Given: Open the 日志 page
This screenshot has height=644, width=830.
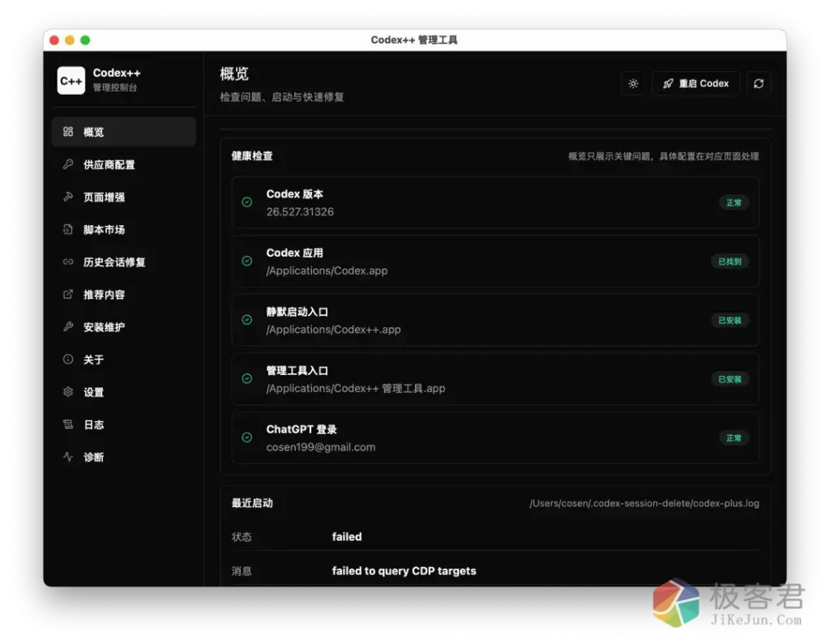Looking at the screenshot, I should tap(124, 425).
